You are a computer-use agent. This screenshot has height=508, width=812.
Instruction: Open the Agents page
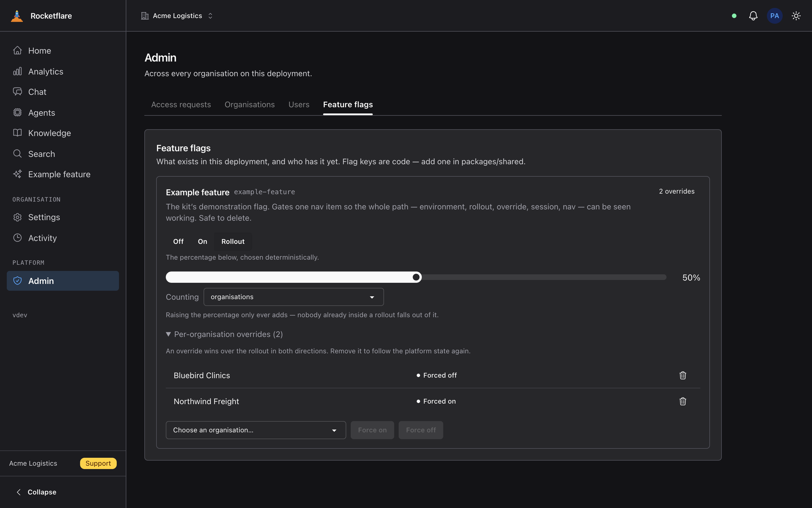[63, 113]
